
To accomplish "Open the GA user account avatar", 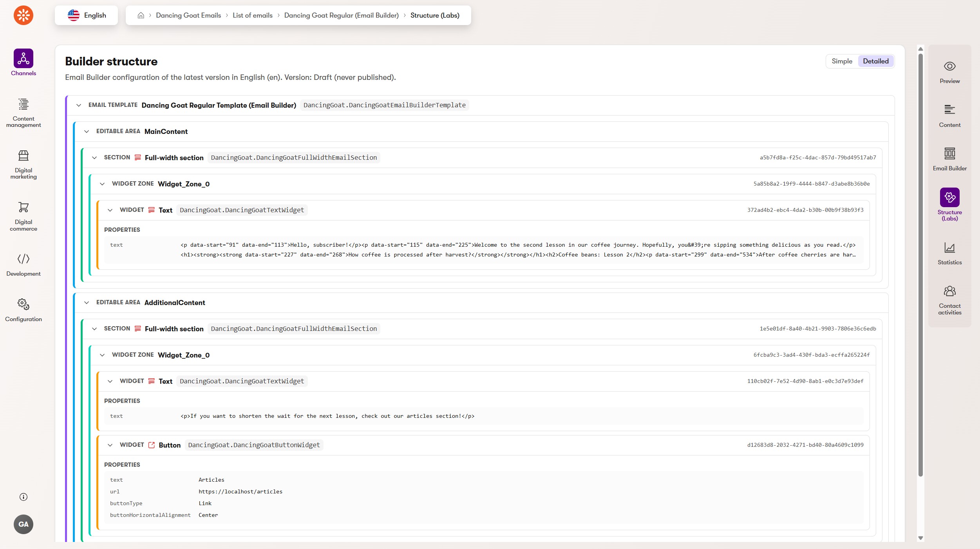I will (24, 524).
